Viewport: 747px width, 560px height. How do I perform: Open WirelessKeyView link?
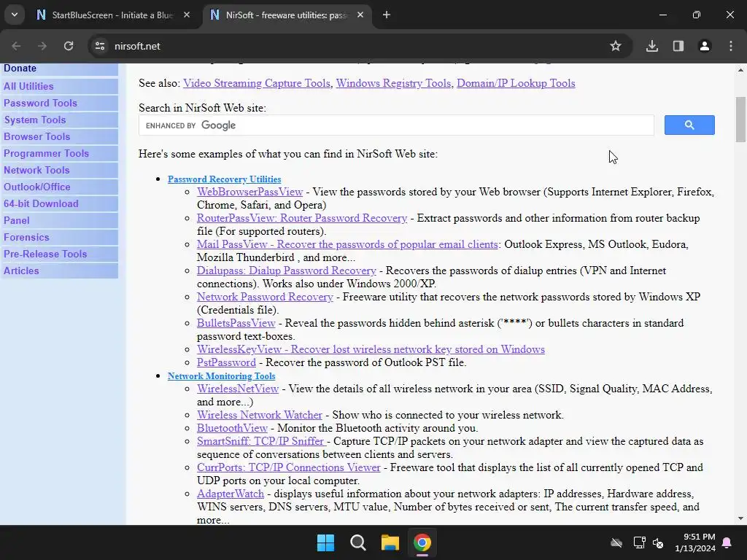[371, 349]
